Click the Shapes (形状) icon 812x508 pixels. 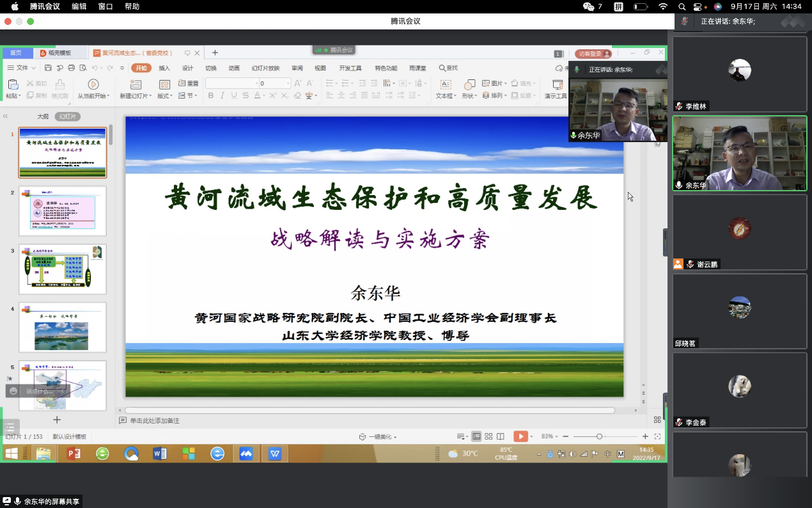pyautogui.click(x=469, y=84)
